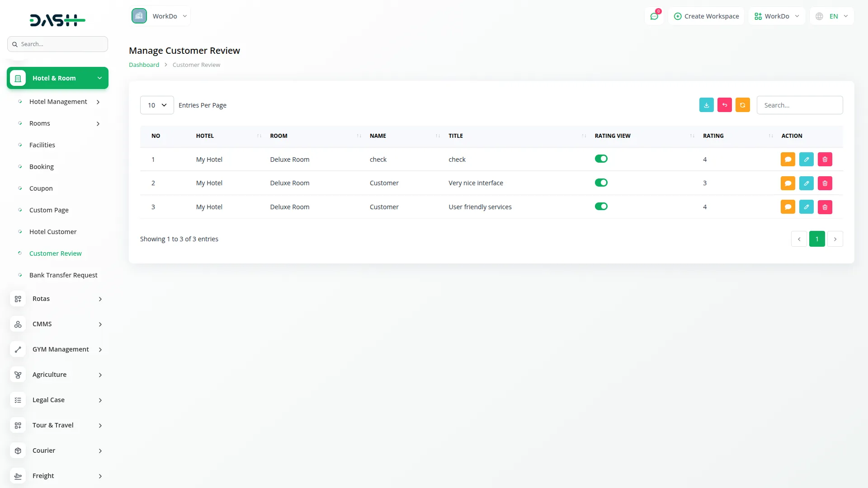Open the chat messages notification icon
The height and width of the screenshot is (488, 868).
pyautogui.click(x=654, y=16)
